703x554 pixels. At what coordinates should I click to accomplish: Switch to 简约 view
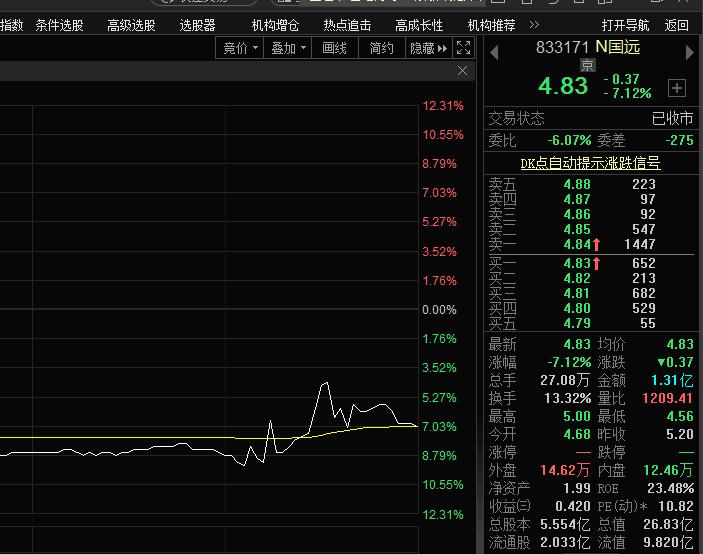[x=382, y=48]
